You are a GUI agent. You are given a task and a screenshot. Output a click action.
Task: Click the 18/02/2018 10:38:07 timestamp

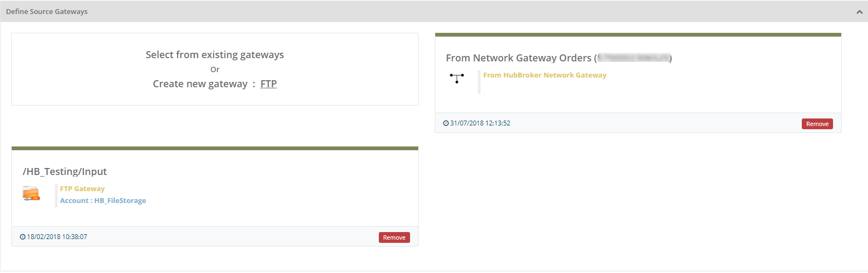(57, 237)
